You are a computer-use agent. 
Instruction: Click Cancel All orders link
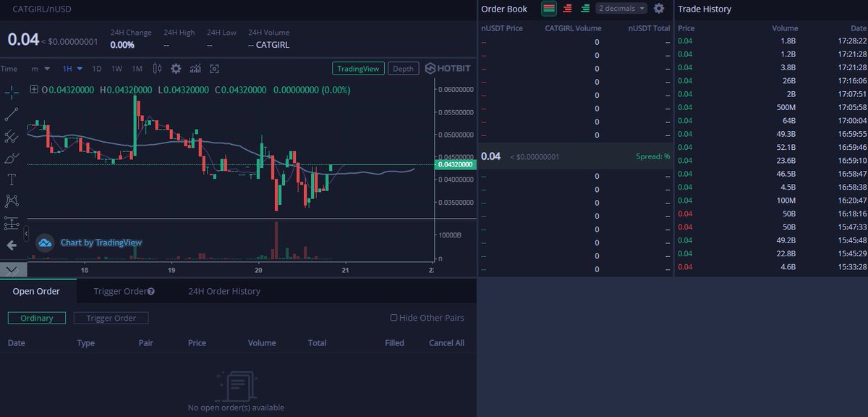[x=446, y=343]
